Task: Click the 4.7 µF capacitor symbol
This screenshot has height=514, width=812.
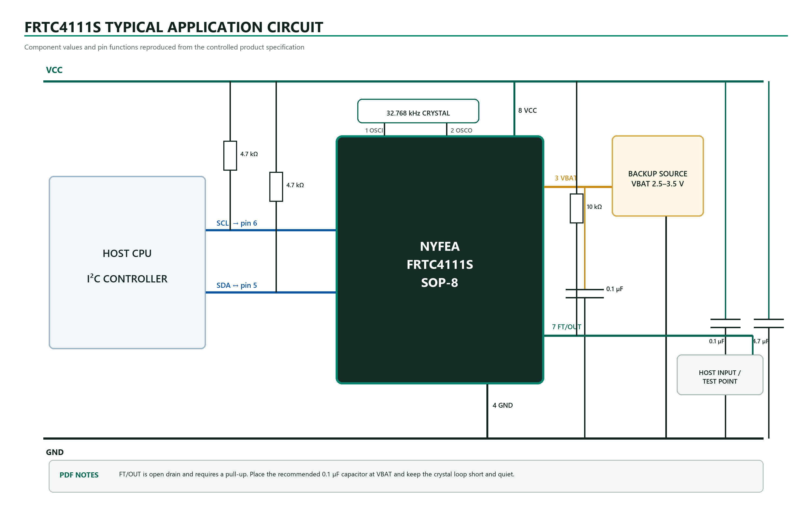Action: [769, 323]
